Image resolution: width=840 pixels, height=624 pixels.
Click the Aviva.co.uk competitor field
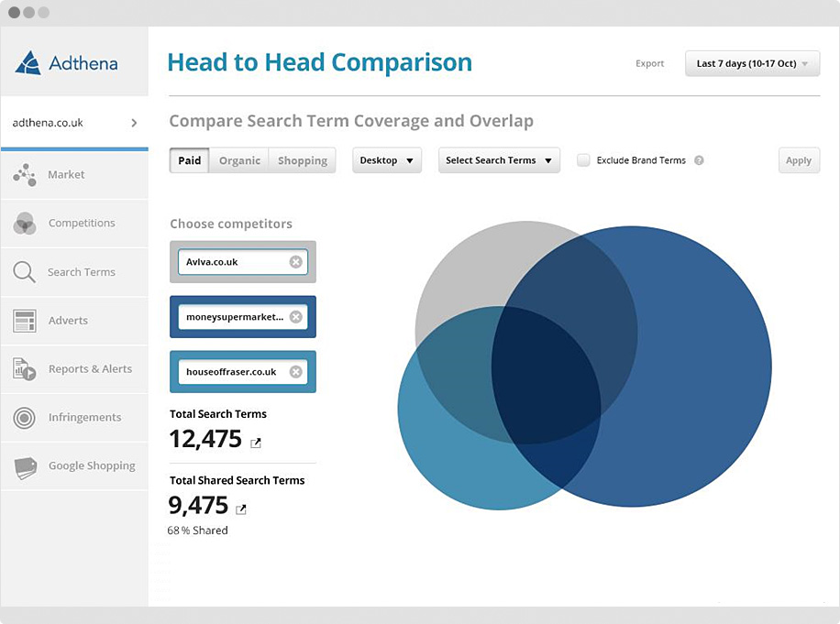coord(243,262)
